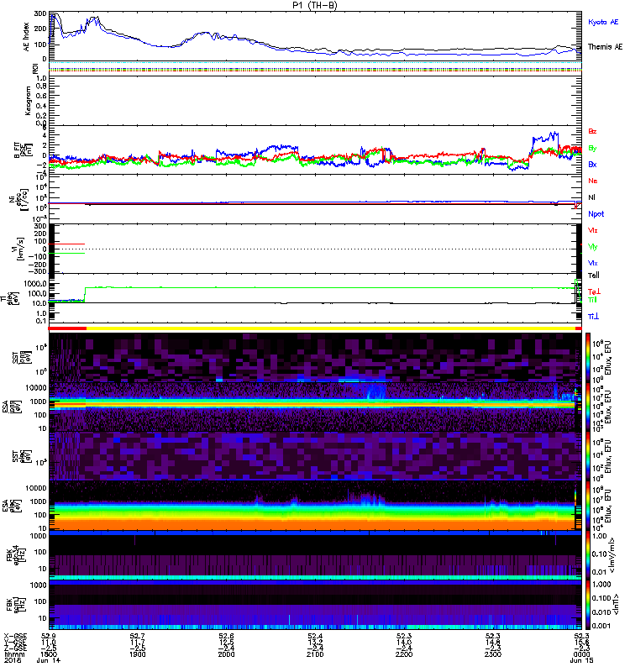Click the 15.6 Y-GSE position value

pyautogui.click(x=581, y=642)
